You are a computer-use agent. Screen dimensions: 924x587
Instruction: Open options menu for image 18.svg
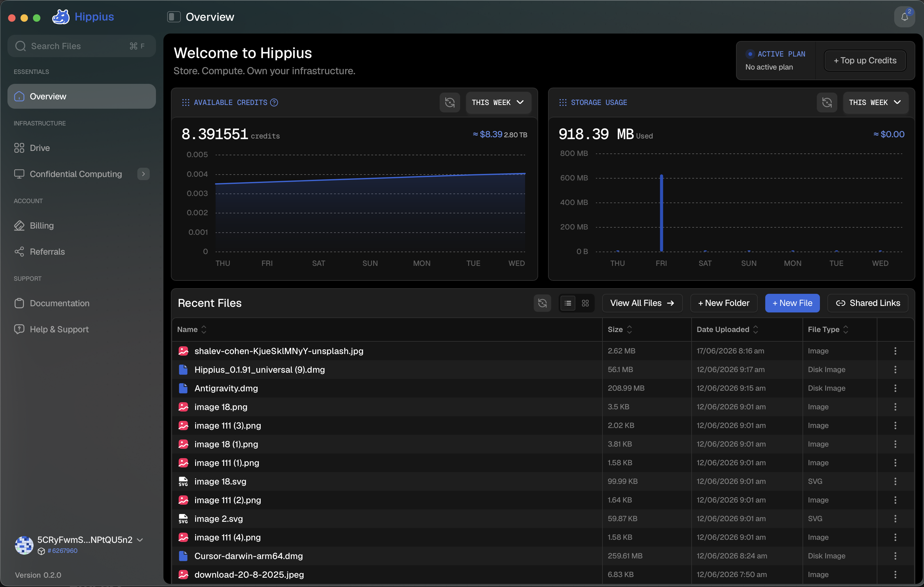click(x=895, y=481)
